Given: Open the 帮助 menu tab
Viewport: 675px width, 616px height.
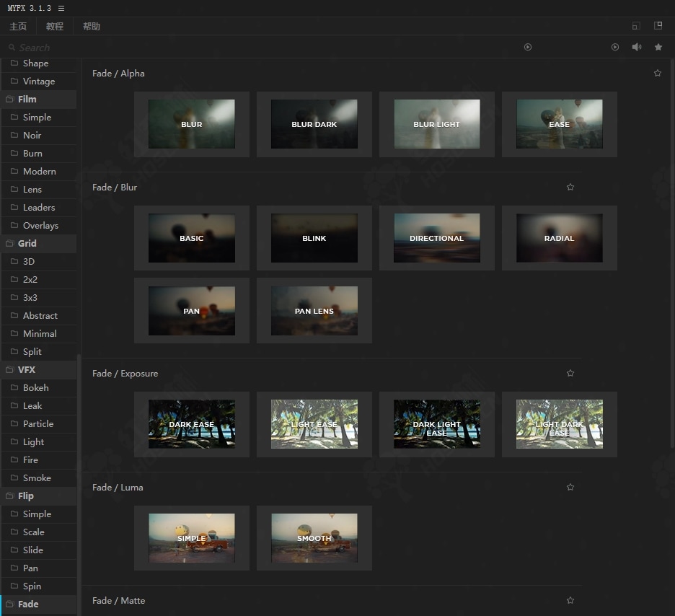Looking at the screenshot, I should [92, 27].
